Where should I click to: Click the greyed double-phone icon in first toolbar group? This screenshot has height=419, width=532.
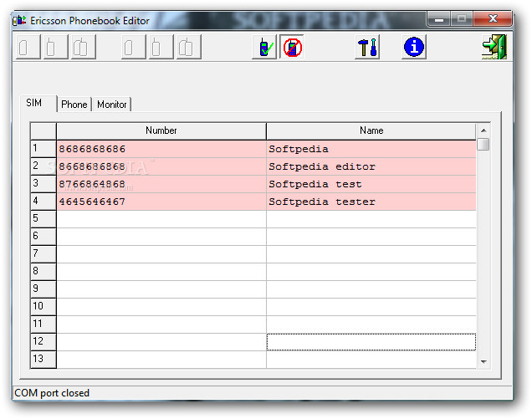[x=83, y=47]
